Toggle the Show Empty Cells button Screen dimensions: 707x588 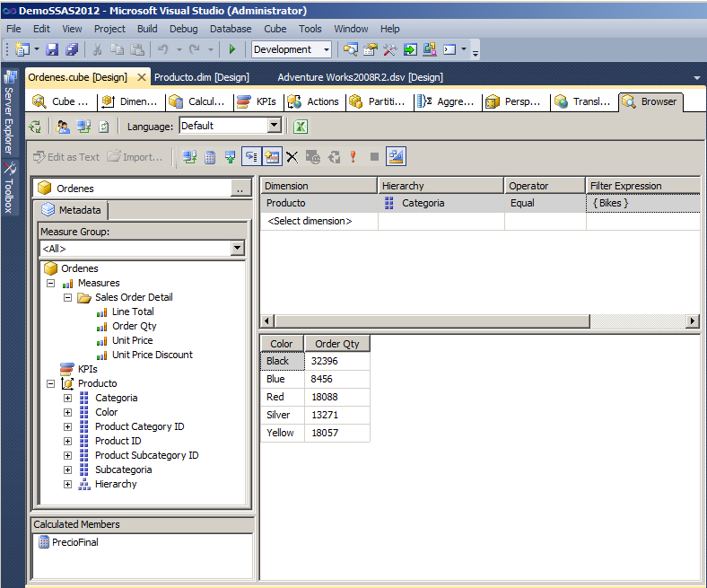(231, 157)
